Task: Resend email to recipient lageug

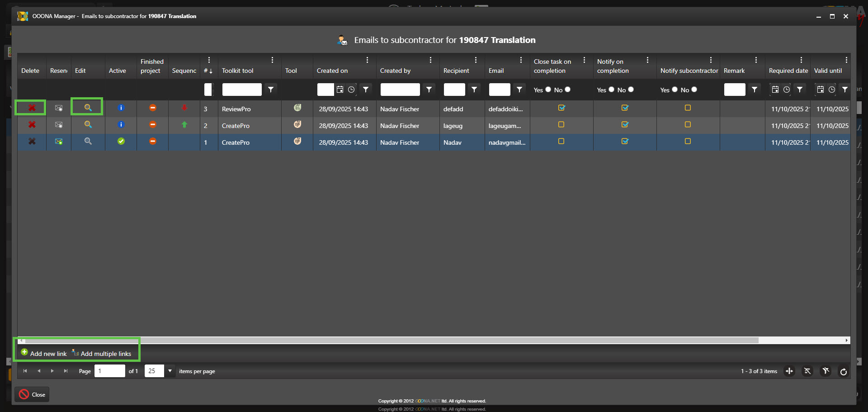Action: (59, 125)
